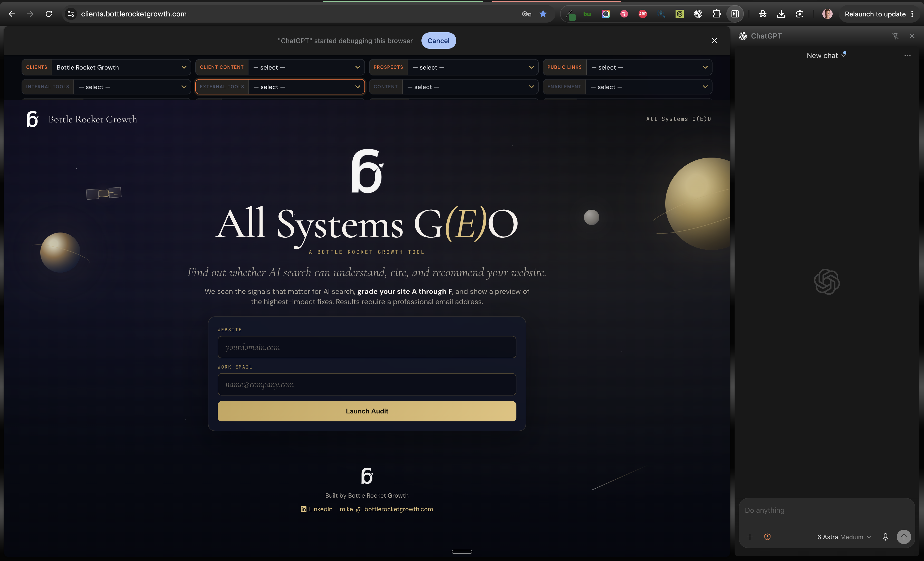Start voice input with microphone icon
Screen dimensions: 924x561
[x=885, y=537]
